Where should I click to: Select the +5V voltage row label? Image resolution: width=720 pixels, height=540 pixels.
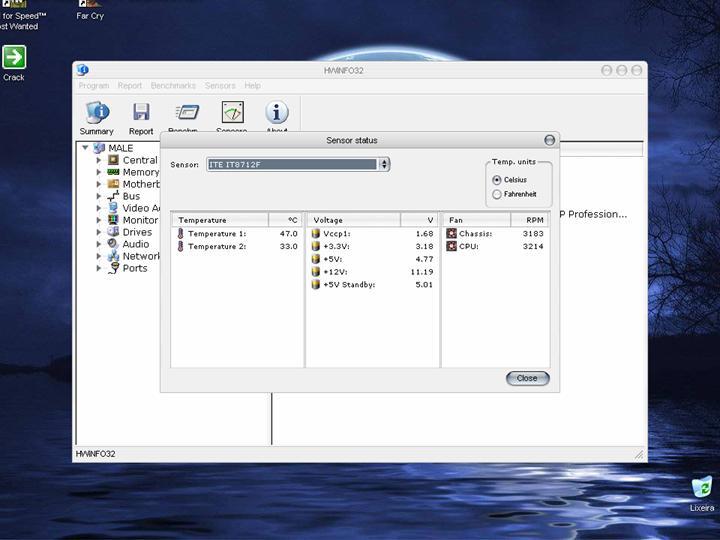pos(332,259)
